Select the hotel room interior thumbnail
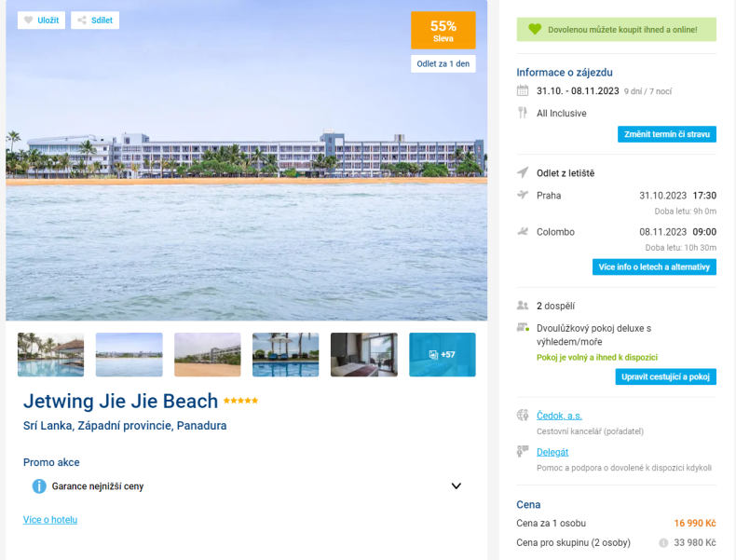736x560 pixels. pyautogui.click(x=363, y=354)
